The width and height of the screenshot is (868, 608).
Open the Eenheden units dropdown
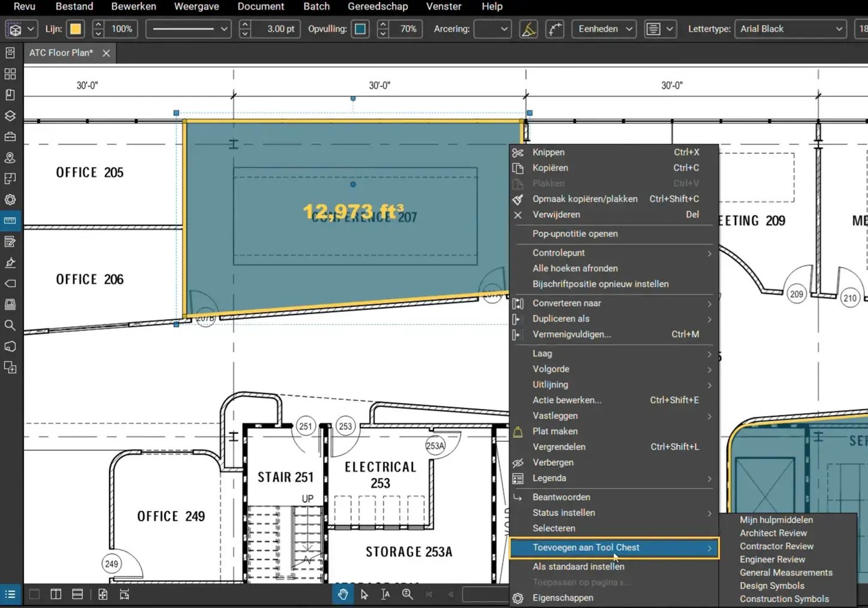point(604,29)
